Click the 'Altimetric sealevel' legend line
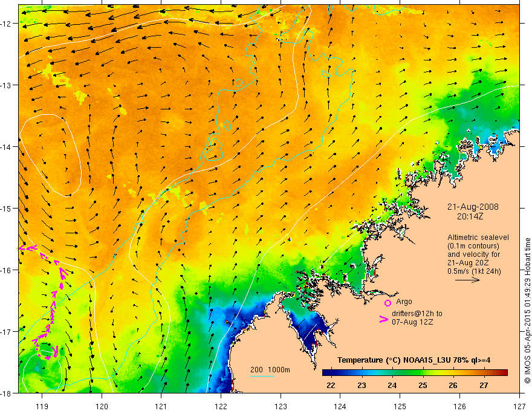532x411 pixels. click(478, 238)
